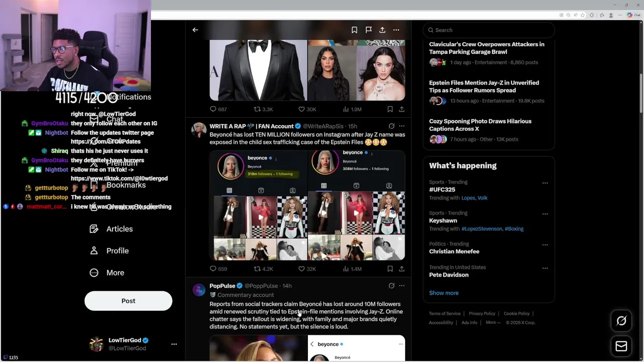Reply to WRITE A RAP post with 659 comments
Image resolution: width=644 pixels, height=362 pixels.
218,269
